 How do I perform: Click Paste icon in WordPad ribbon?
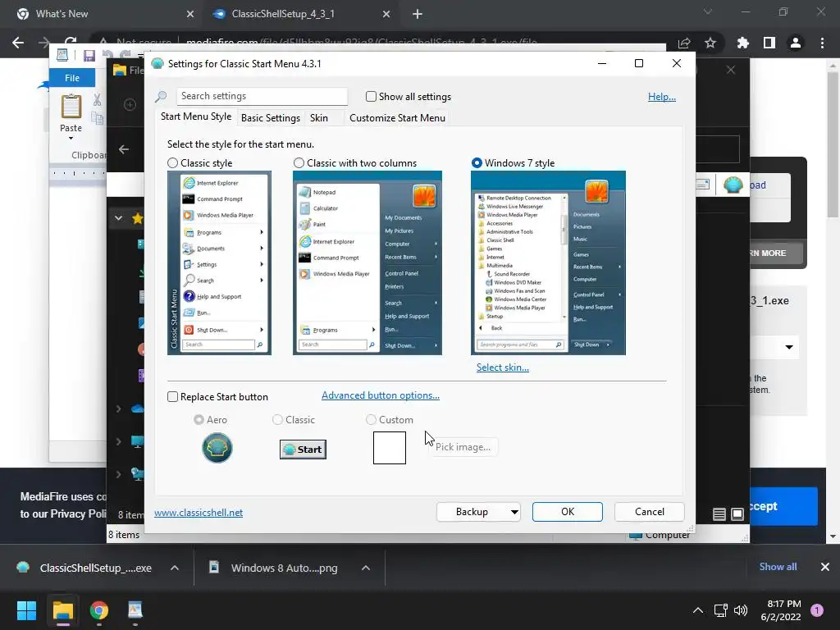click(x=71, y=106)
